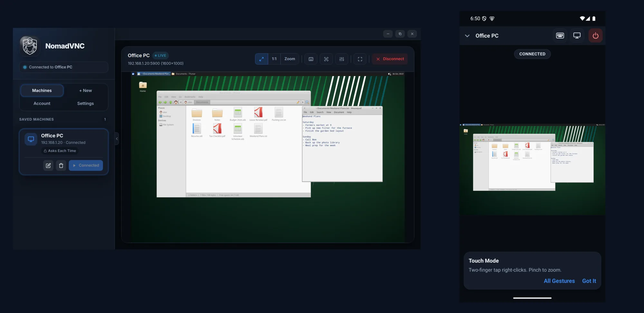Disconnect from Office PC in desktop viewer
644x313 pixels.
(x=390, y=59)
